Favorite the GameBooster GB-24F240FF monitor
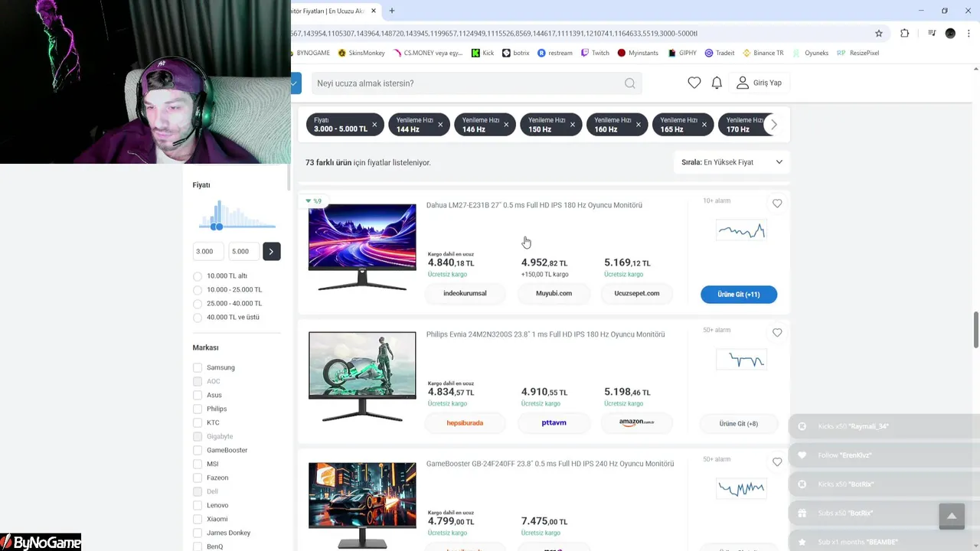The width and height of the screenshot is (980, 551). coord(777,462)
